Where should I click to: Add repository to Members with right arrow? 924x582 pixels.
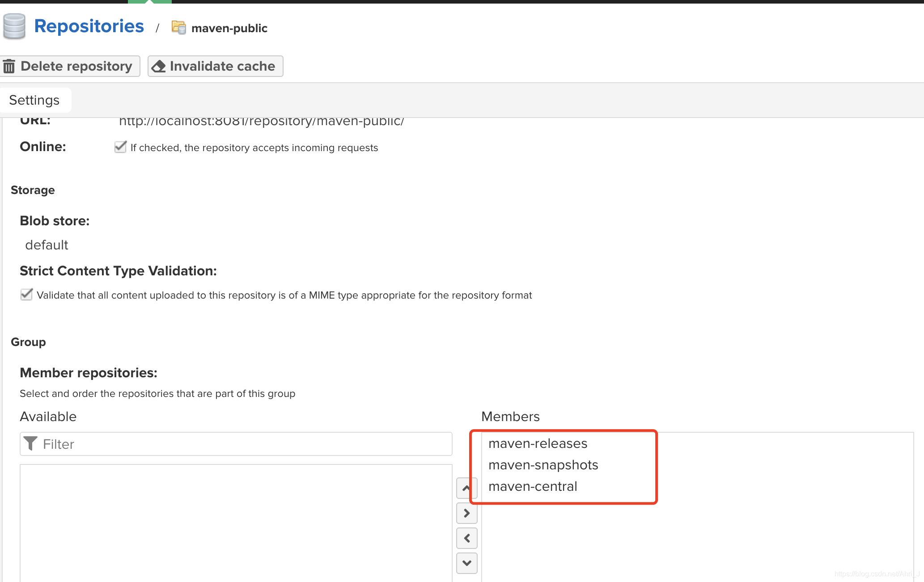466,513
